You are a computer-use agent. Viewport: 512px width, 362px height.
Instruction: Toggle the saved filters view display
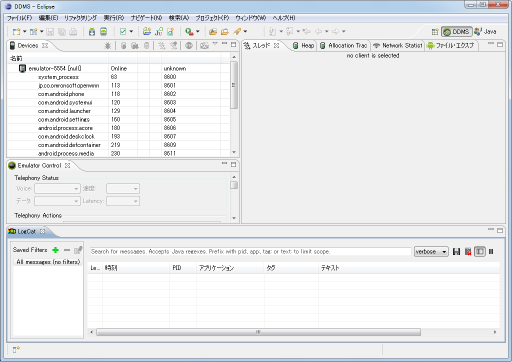[x=480, y=252]
